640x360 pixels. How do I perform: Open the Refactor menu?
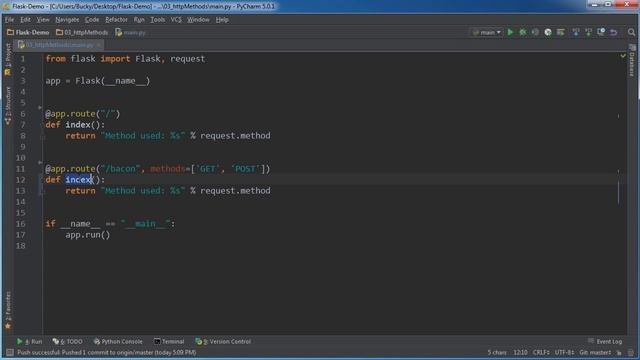(x=116, y=20)
